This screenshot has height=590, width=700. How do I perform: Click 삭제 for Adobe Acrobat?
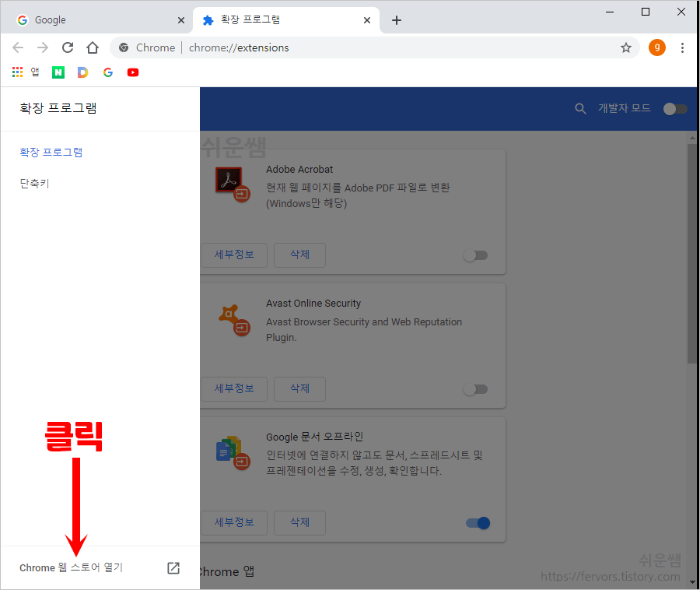(x=299, y=255)
